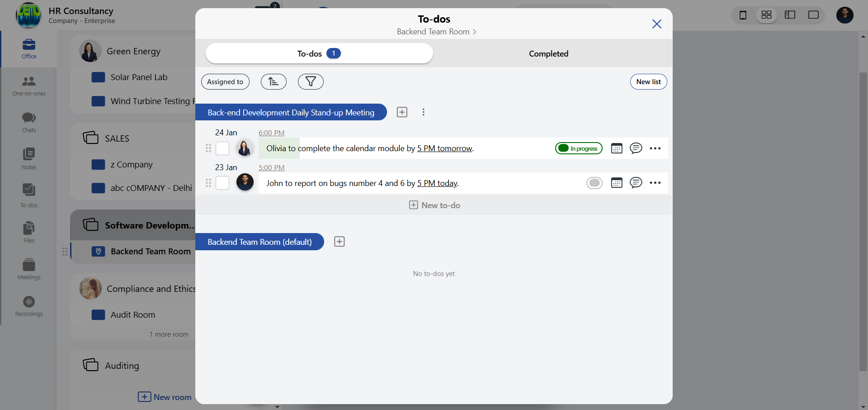Select the single-pane phone layout icon
Viewport: 868px width, 410px height.
(743, 15)
